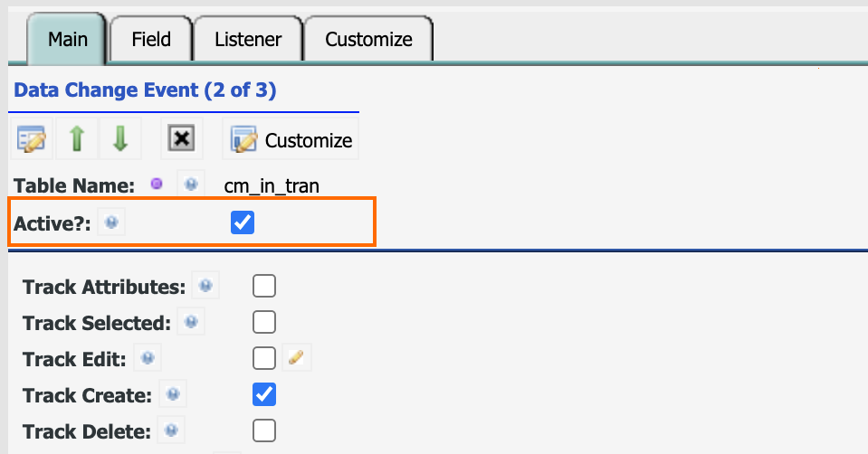This screenshot has width=868, height=454.
Task: Open help icon next to Active?
Action: 111,222
